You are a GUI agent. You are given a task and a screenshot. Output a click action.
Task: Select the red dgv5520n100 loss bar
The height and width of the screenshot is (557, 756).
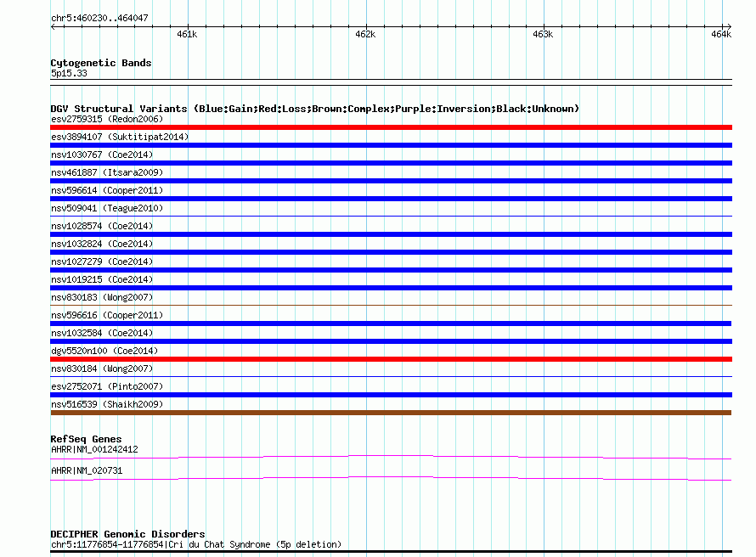pos(391,359)
